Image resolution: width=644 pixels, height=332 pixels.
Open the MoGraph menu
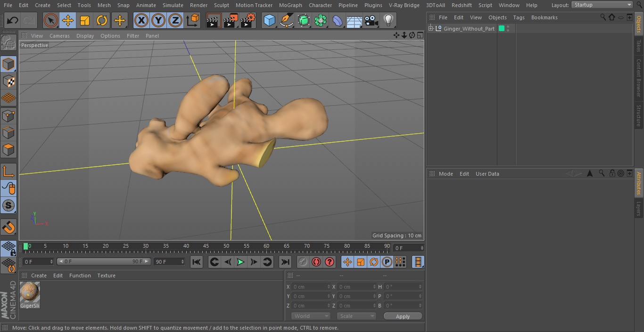(x=290, y=5)
